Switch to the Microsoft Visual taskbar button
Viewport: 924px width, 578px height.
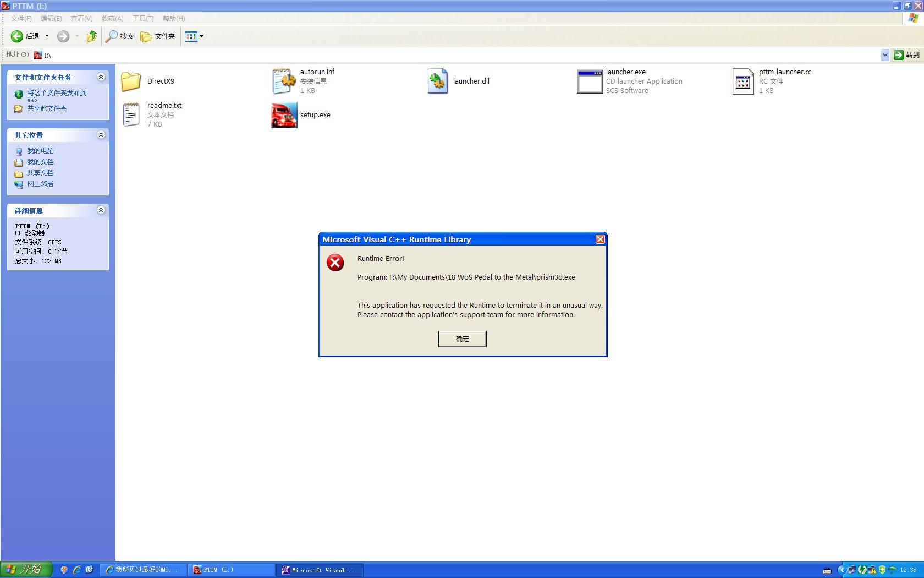[320, 570]
